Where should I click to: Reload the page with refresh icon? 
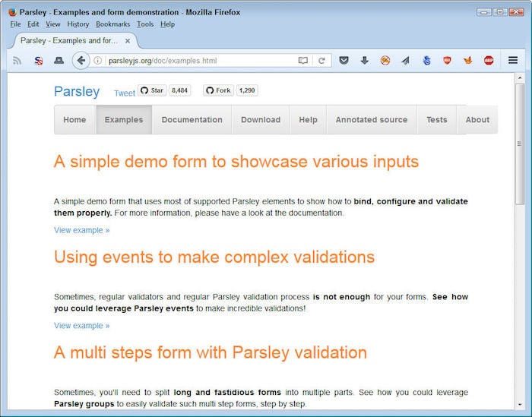click(x=321, y=61)
